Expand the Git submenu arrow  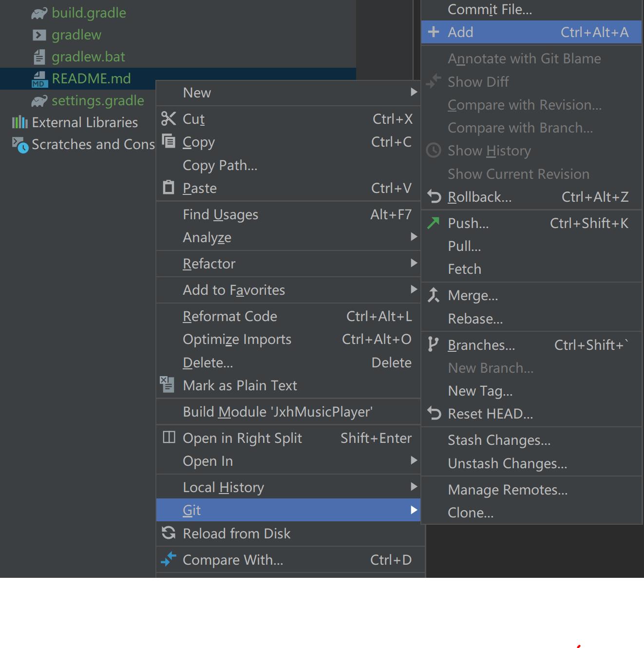414,510
